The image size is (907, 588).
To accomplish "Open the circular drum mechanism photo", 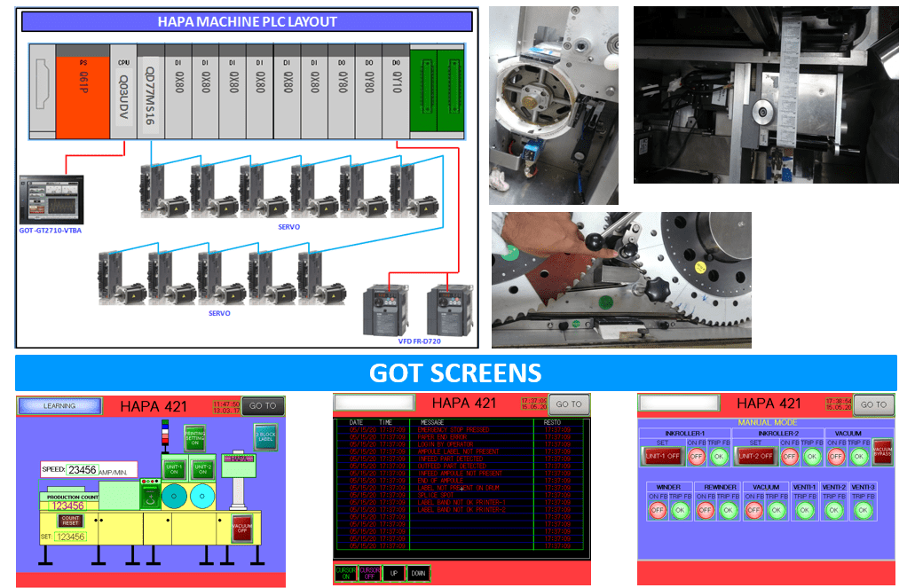I will (554, 106).
